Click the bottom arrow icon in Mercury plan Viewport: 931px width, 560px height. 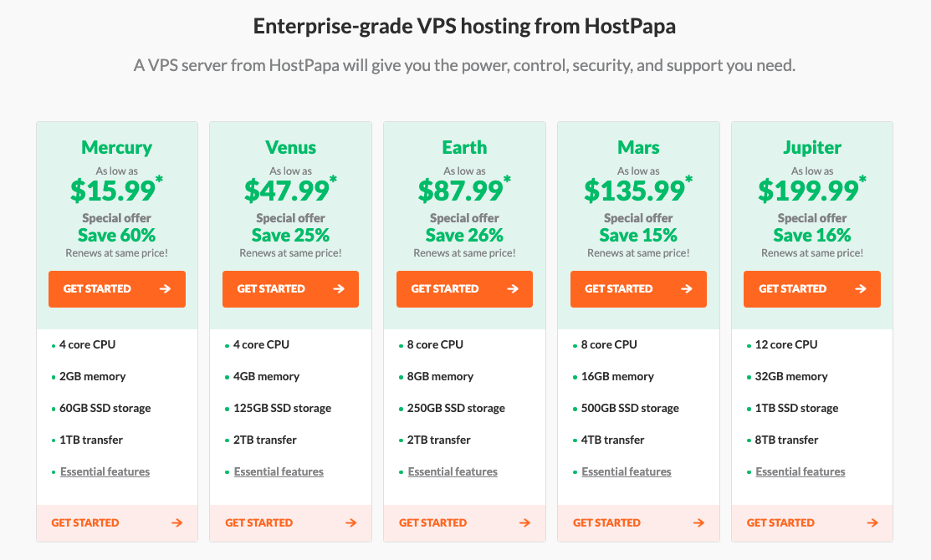(x=176, y=523)
